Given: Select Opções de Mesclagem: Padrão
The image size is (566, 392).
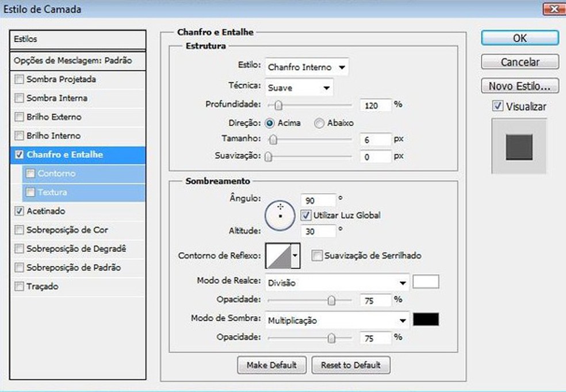Looking at the screenshot, I should [78, 60].
